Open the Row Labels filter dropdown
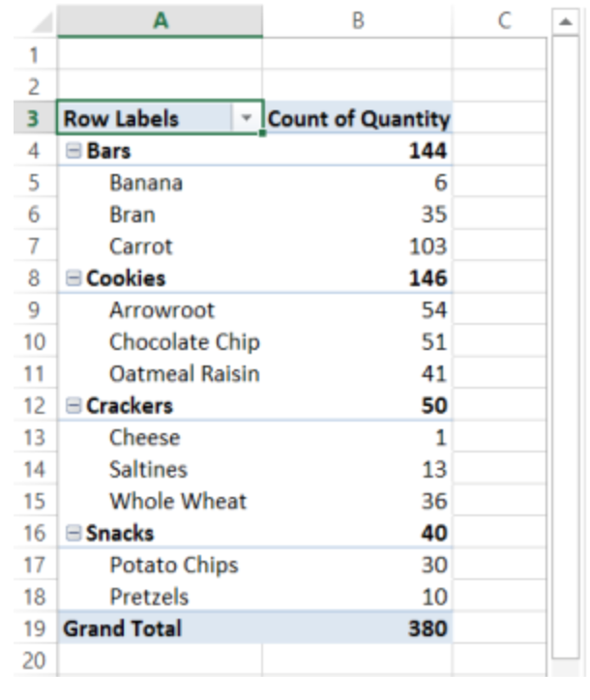590x700 pixels. pyautogui.click(x=247, y=119)
